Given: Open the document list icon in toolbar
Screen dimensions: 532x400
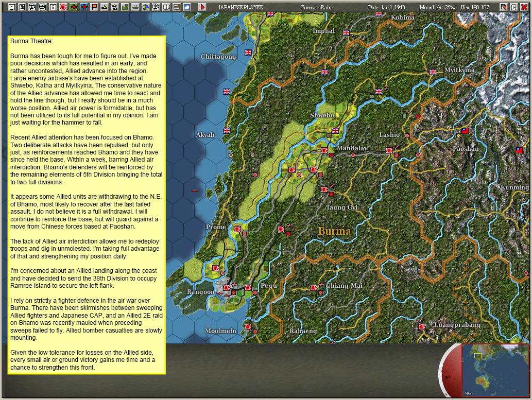Looking at the screenshot, I should coord(22,7).
